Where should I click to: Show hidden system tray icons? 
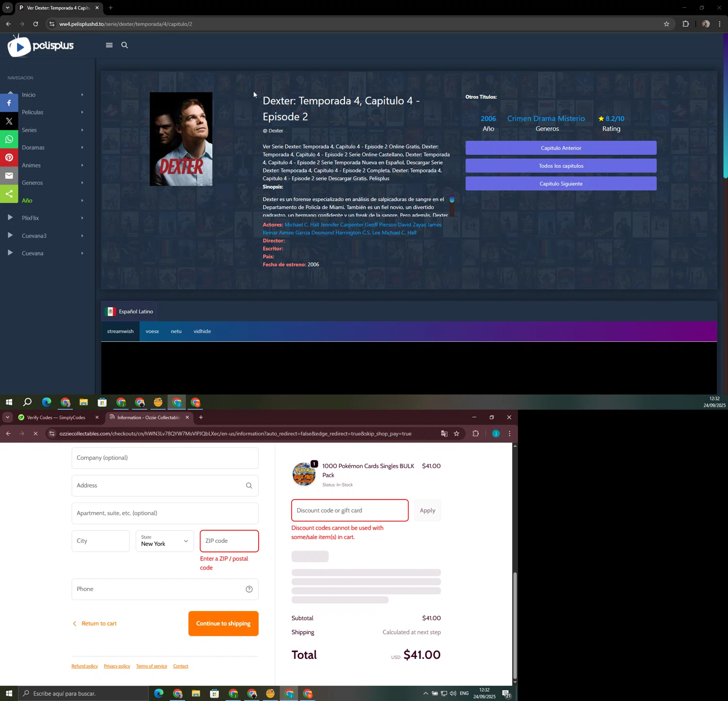pyautogui.click(x=425, y=694)
